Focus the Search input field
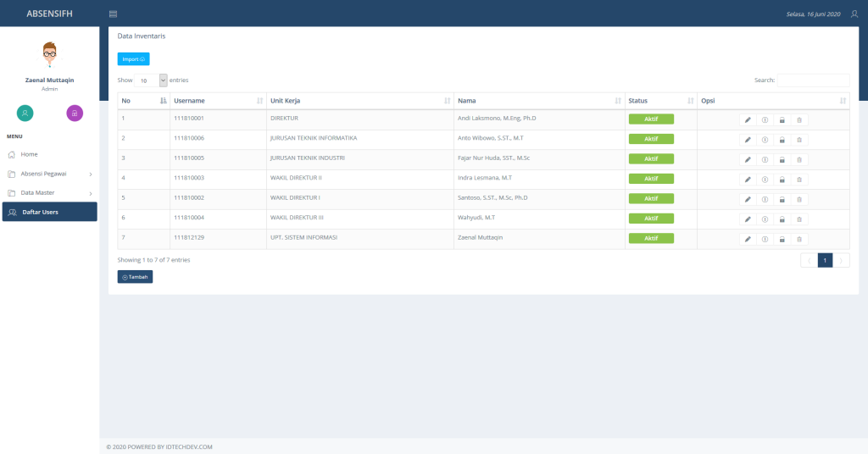Screen dimensions: 868x454 [813, 80]
